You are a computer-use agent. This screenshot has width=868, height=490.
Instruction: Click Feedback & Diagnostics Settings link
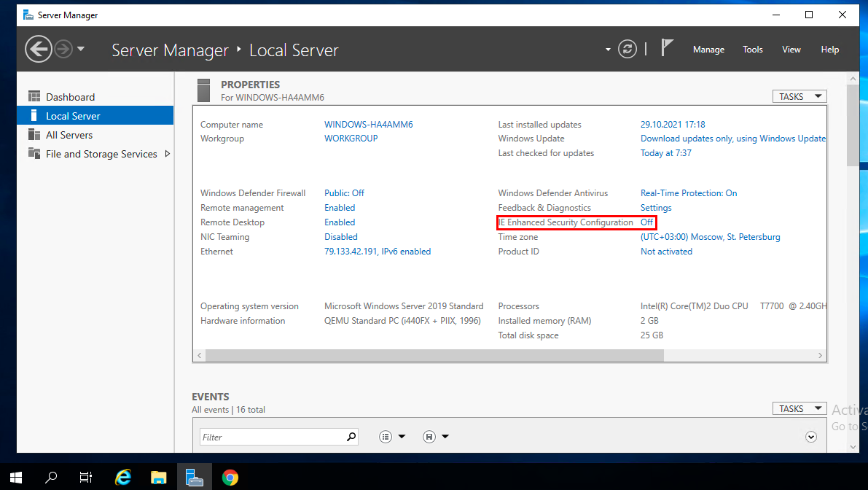656,208
